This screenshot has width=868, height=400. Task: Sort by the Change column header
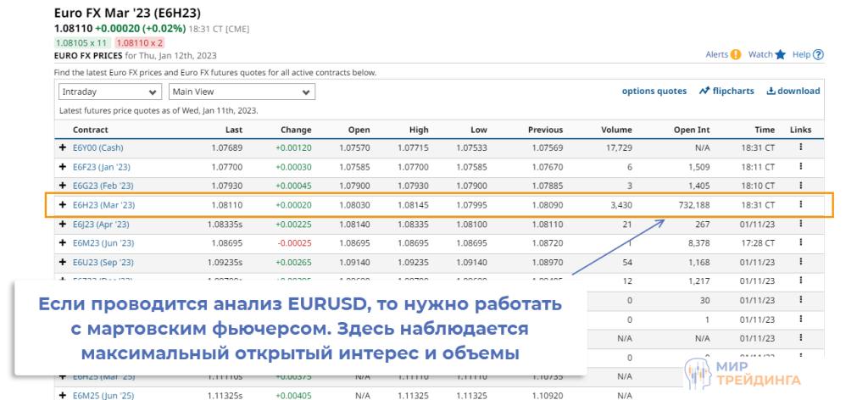click(x=297, y=130)
